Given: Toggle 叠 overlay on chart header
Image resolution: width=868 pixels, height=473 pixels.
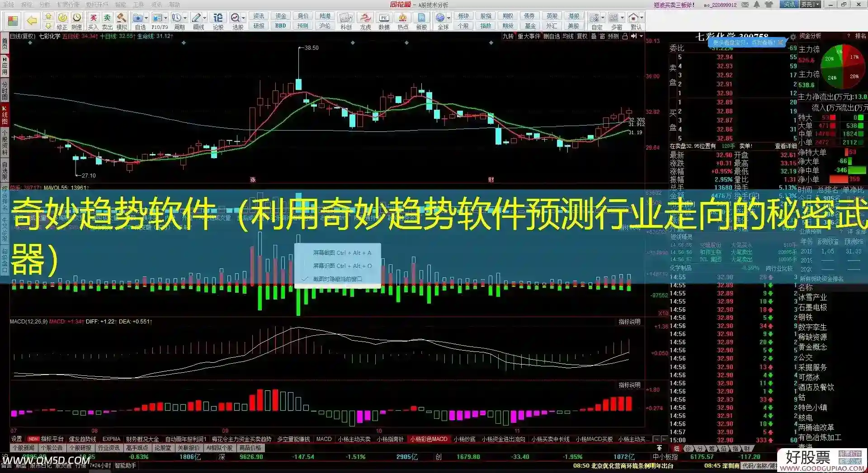Looking at the screenshot, I should [x=594, y=36].
